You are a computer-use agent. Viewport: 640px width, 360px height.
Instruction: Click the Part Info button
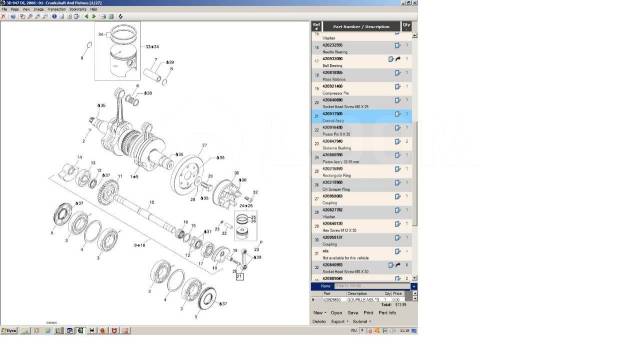point(387,313)
